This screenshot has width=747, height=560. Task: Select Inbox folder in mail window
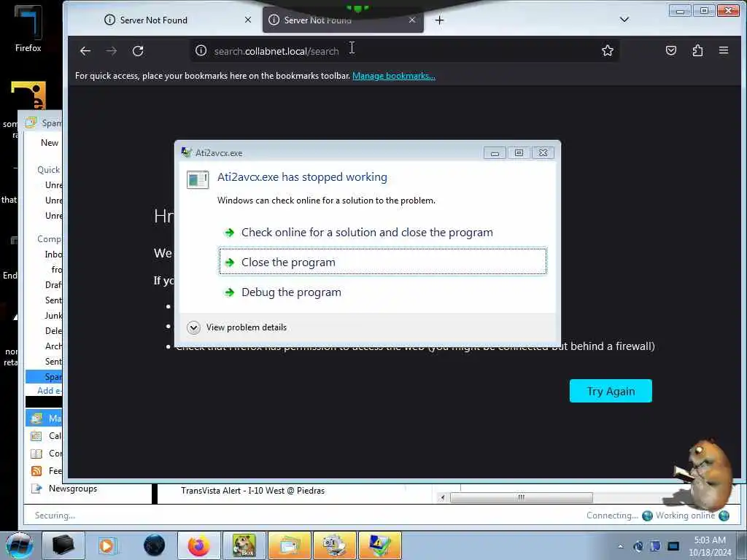[x=53, y=254]
